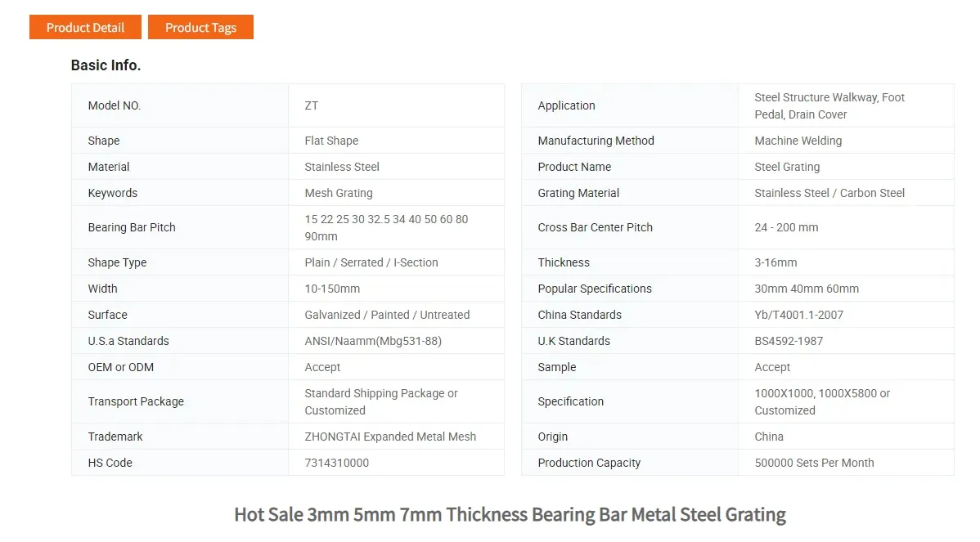
Task: Click the Machine Welding value
Action: [x=798, y=141]
